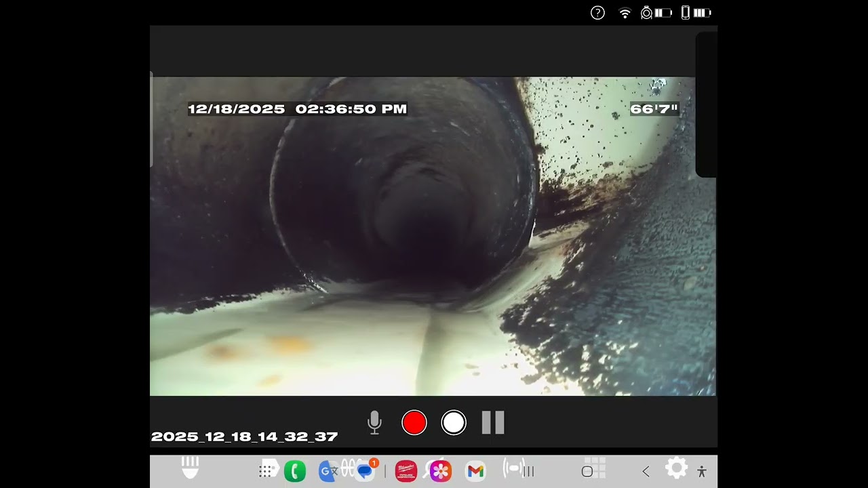Screen dimensions: 868x488
Task: Click the 66'7" distance counter readout
Action: (654, 109)
